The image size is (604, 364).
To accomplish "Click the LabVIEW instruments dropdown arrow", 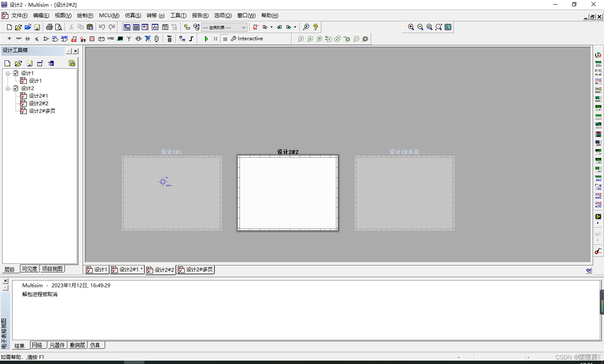I will point(598,223).
